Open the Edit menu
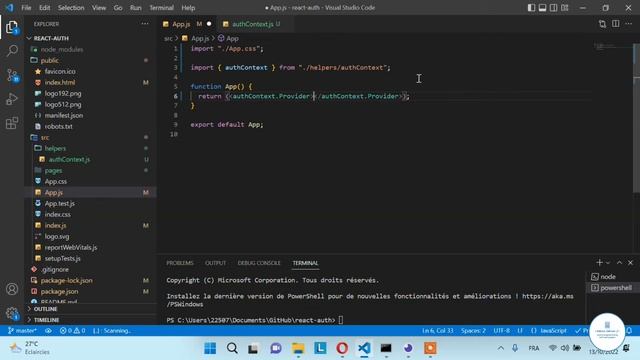Image resolution: width=640 pixels, height=360 pixels. [x=44, y=8]
